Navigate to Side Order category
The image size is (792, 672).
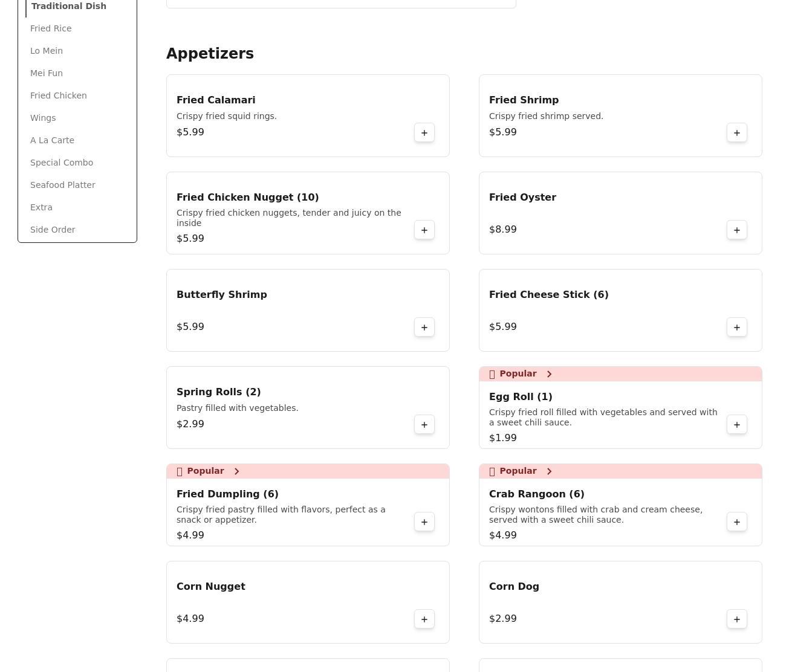click(53, 230)
